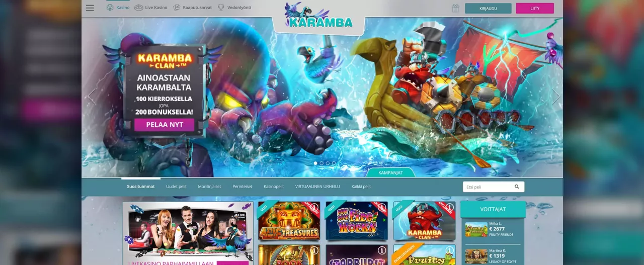Show info for Karamba Clan tile

coord(449,207)
